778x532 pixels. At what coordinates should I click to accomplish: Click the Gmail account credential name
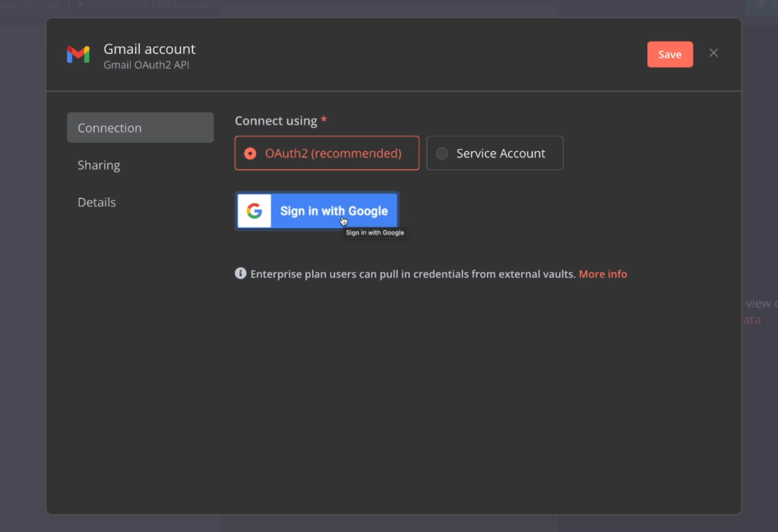pyautogui.click(x=150, y=49)
